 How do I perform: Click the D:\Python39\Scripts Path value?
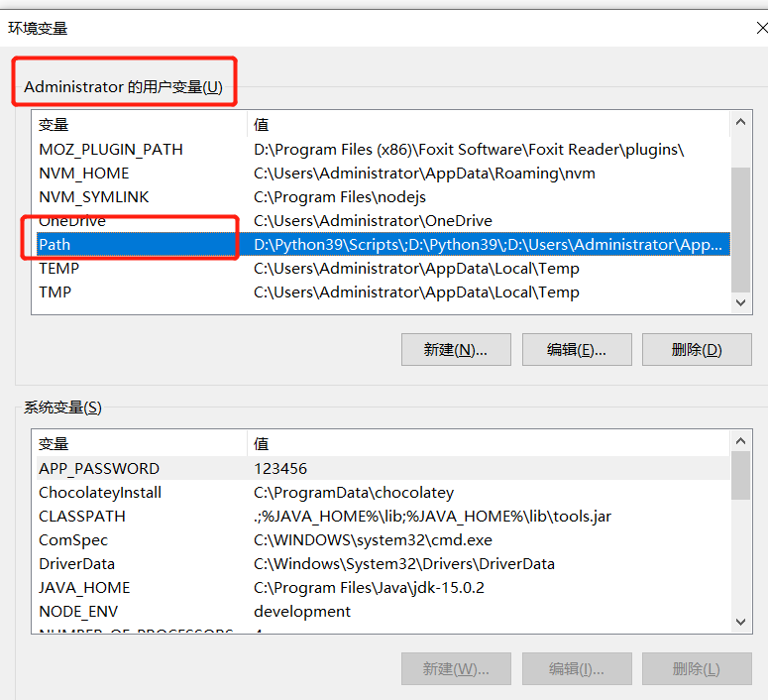coord(488,244)
